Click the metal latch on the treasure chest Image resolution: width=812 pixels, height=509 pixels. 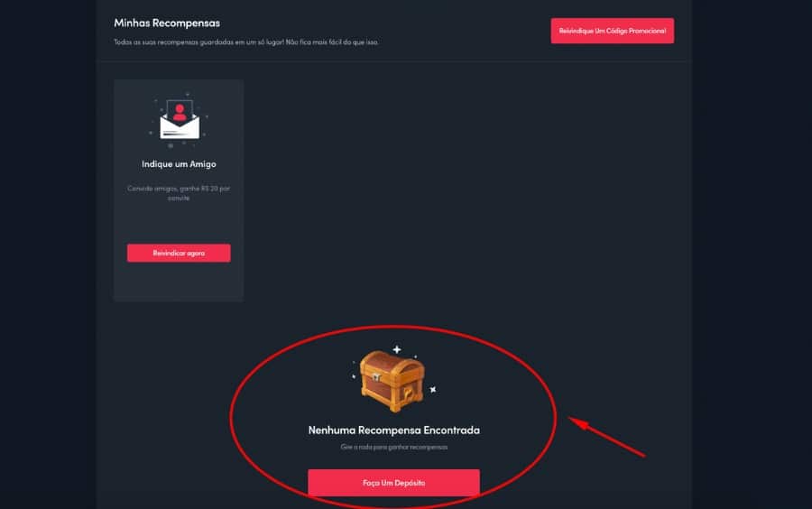point(376,377)
